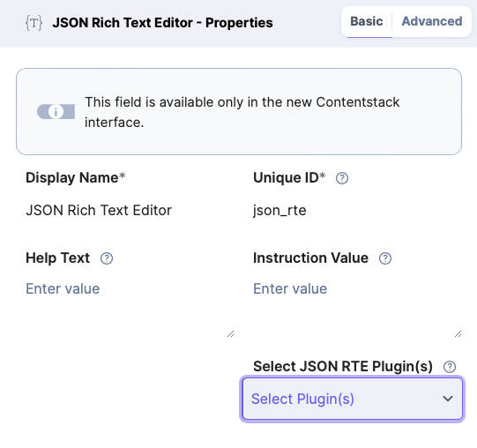Open the Advanced tab
The height and width of the screenshot is (448, 477).
[x=432, y=22]
